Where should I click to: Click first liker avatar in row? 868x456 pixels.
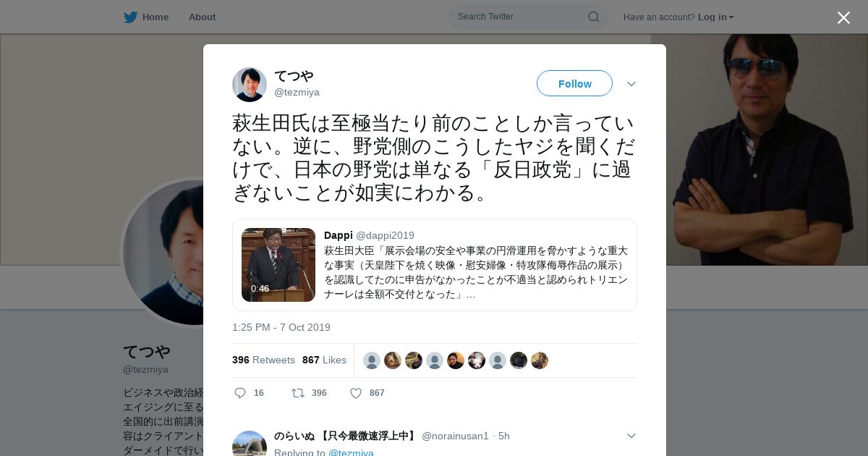pyautogui.click(x=372, y=360)
